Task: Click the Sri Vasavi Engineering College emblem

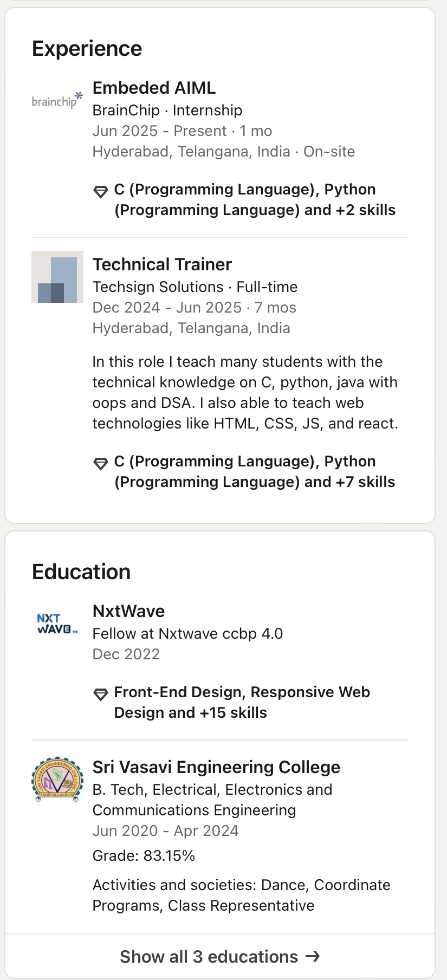Action: (x=57, y=780)
